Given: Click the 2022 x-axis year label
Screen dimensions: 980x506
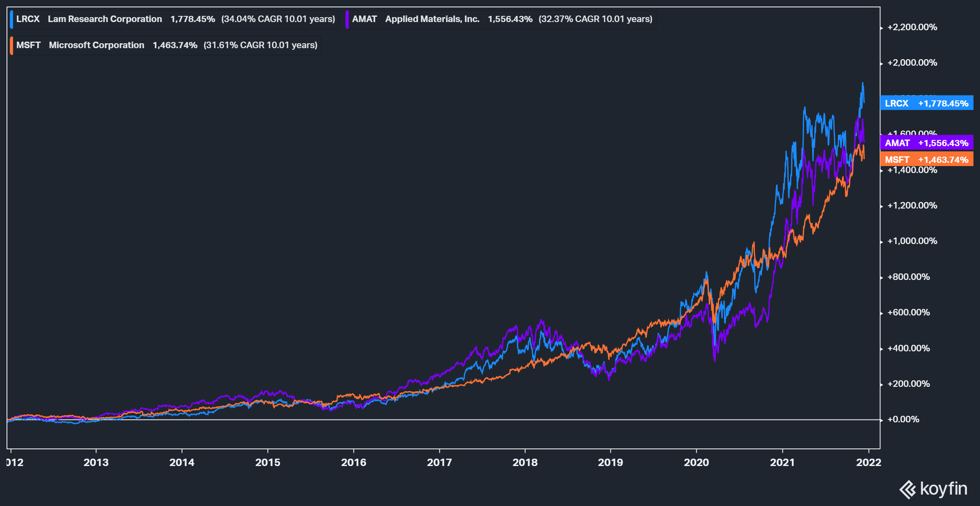Looking at the screenshot, I should click(x=869, y=462).
